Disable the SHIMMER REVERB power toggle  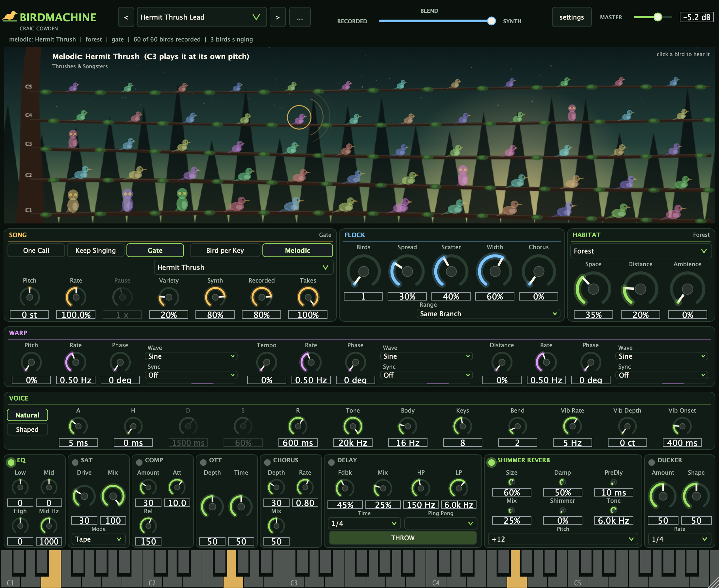click(x=491, y=462)
